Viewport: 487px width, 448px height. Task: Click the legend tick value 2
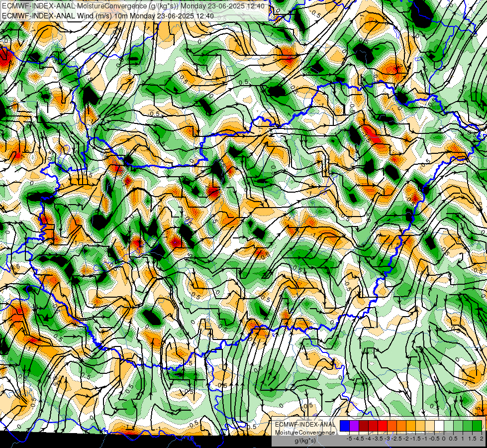[x=482, y=439]
